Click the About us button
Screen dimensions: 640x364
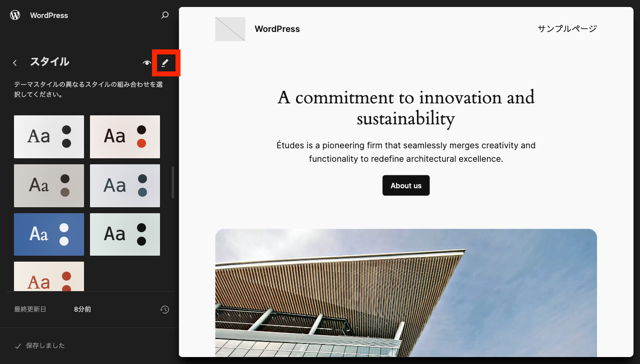(x=406, y=185)
